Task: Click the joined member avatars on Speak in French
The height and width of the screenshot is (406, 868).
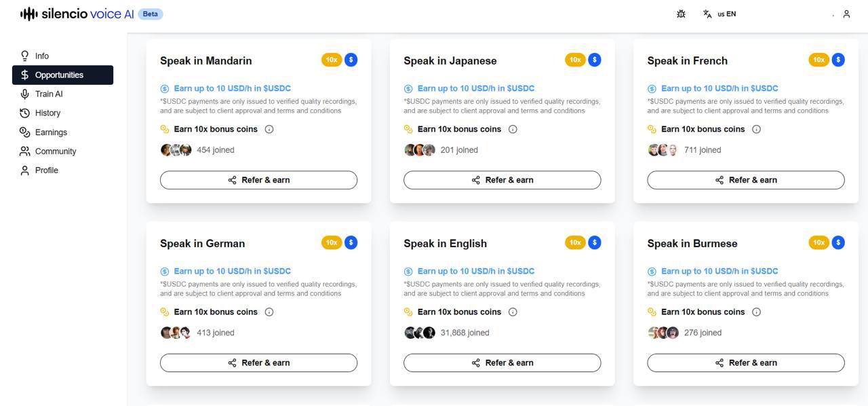Action: [663, 150]
